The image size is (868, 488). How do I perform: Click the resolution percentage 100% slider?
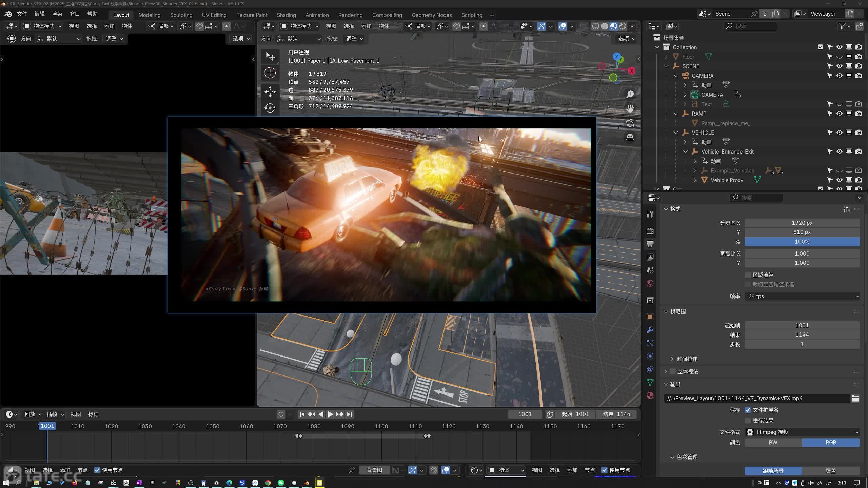click(x=802, y=242)
